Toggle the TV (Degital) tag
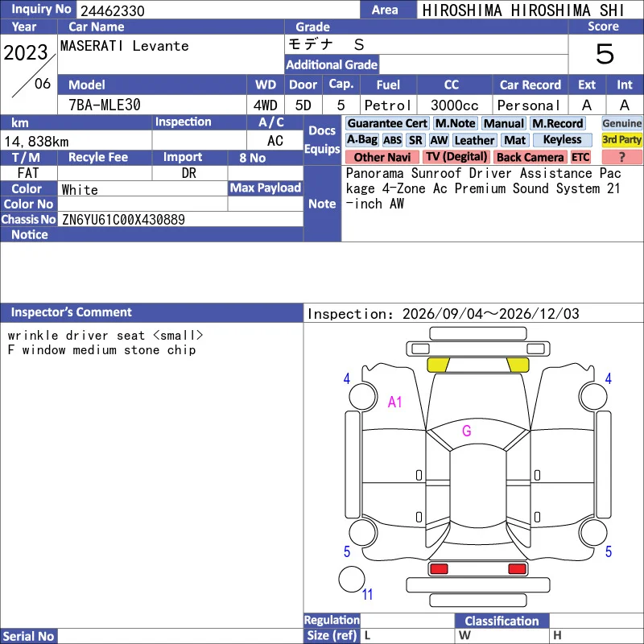644x644 pixels. [x=456, y=157]
